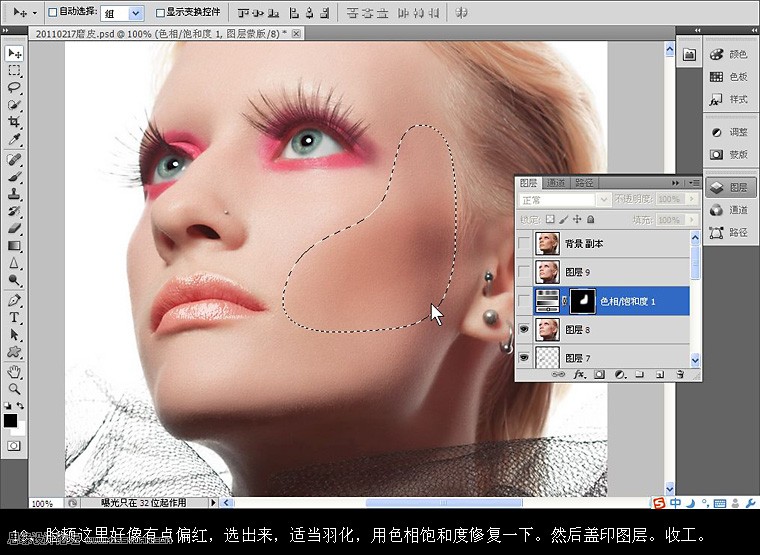The height and width of the screenshot is (555, 760).
Task: Open the 色板 panel
Action: pyautogui.click(x=729, y=77)
